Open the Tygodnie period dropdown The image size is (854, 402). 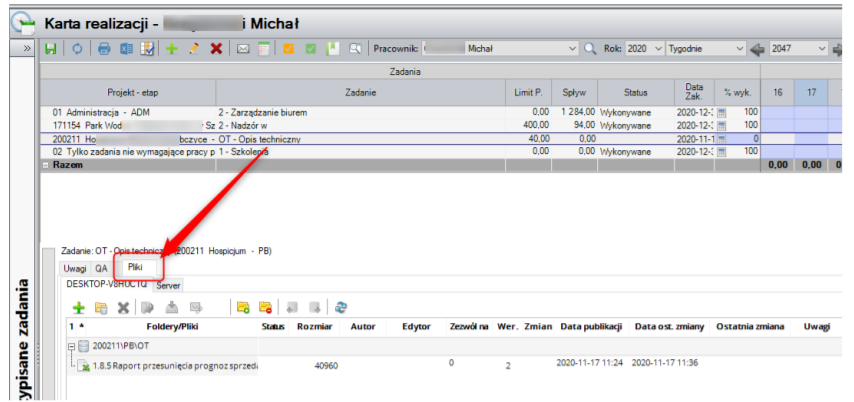(739, 48)
